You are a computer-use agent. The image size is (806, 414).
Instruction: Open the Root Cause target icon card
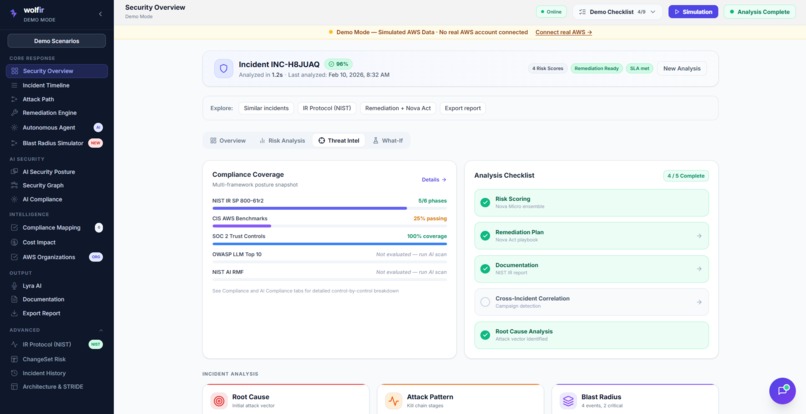(219, 401)
